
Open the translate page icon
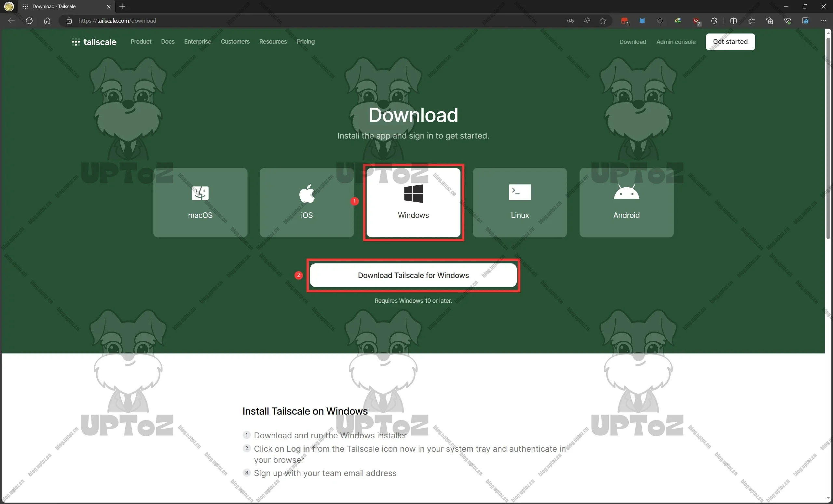pyautogui.click(x=570, y=20)
